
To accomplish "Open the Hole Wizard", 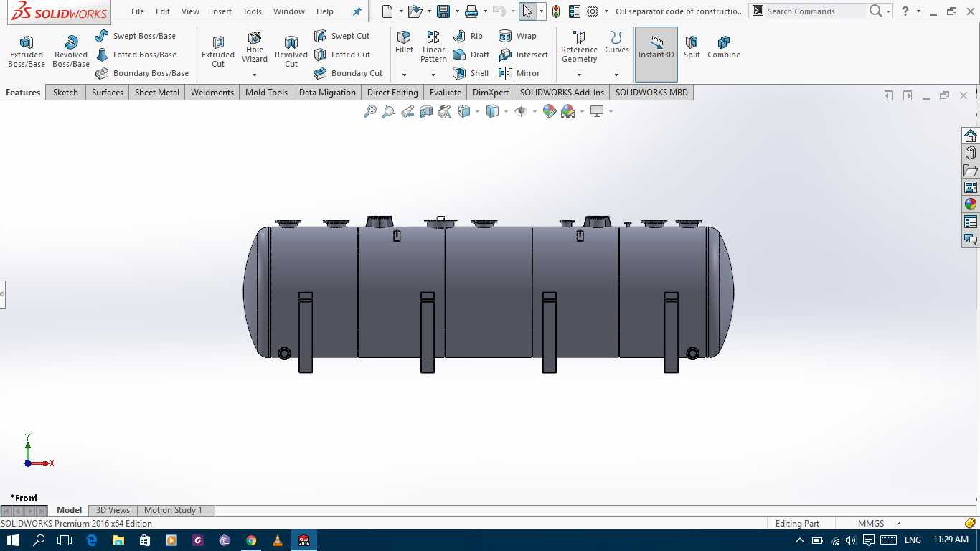I will (255, 47).
